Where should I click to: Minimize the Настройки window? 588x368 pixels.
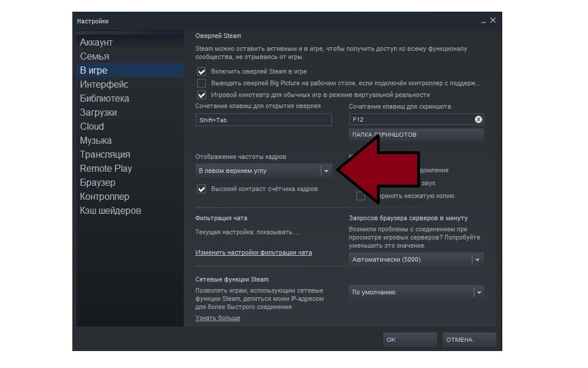[484, 22]
